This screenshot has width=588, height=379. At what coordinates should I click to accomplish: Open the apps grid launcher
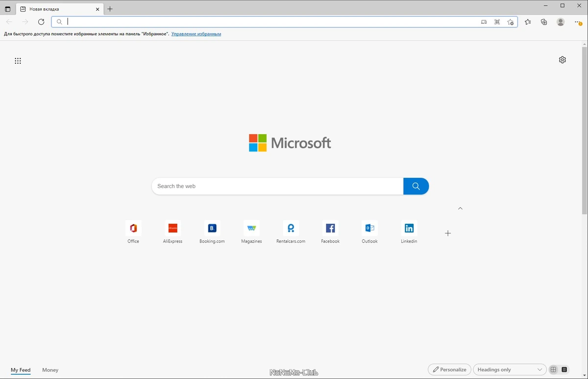coord(18,61)
